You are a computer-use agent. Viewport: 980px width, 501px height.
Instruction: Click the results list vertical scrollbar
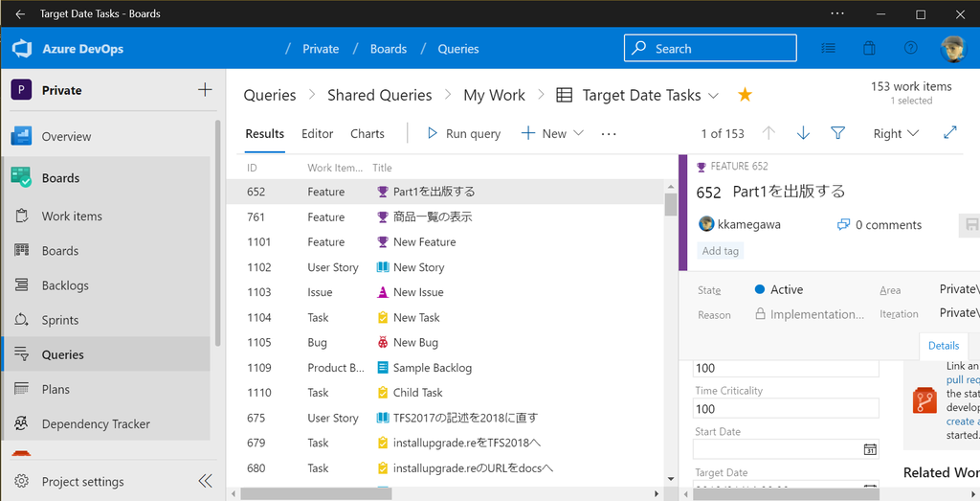671,204
